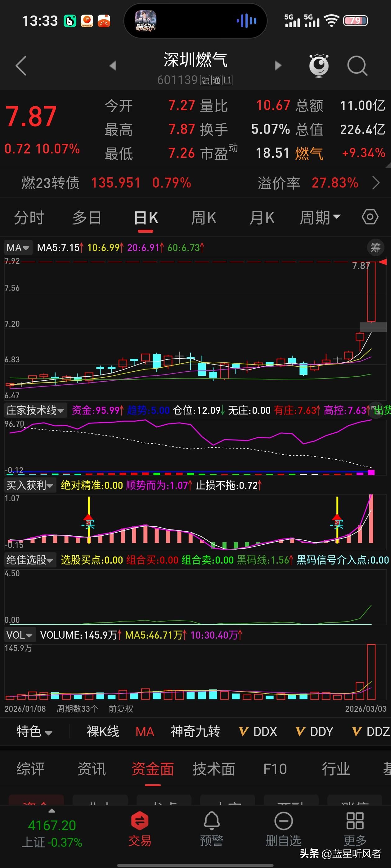Image resolution: width=391 pixels, height=868 pixels.
Task: Select the 资金面 tab
Action: [x=152, y=769]
